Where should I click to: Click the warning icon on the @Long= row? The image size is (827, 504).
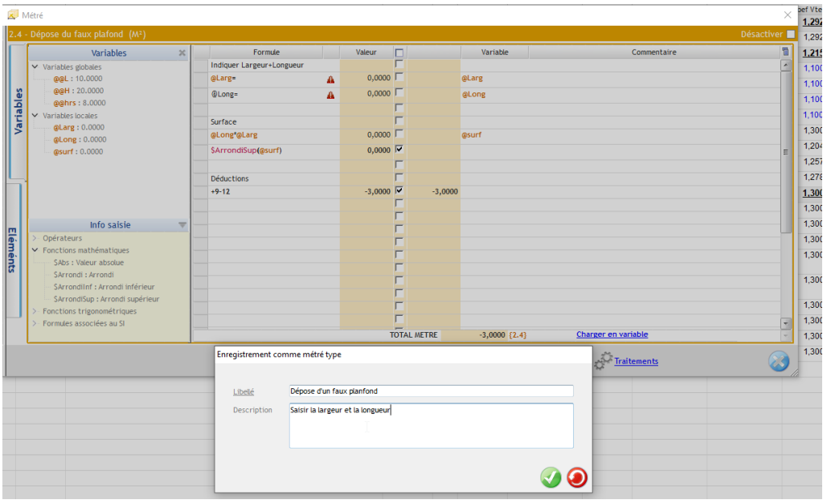click(330, 96)
